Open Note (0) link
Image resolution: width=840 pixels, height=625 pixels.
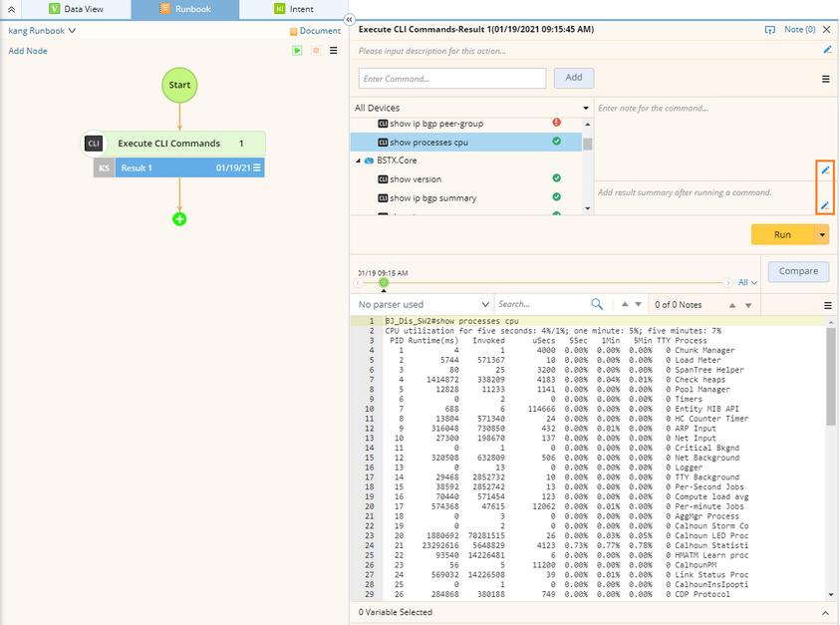coord(800,30)
